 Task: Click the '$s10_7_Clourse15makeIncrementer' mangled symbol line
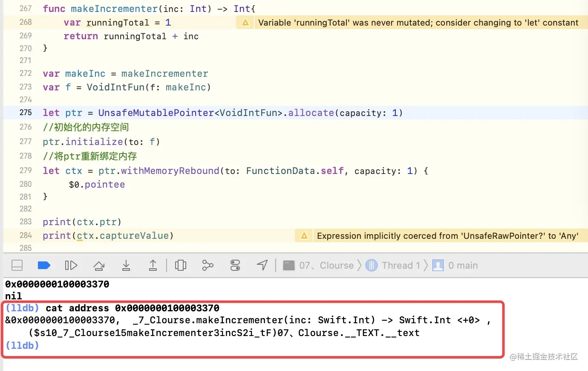pyautogui.click(x=224, y=333)
